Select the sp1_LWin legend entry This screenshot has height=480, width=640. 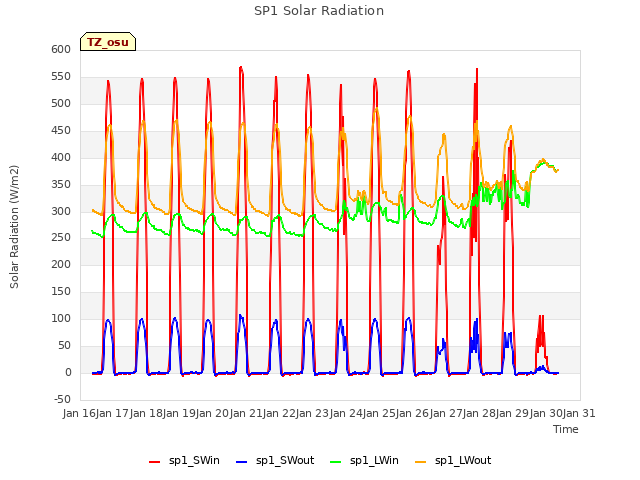click(x=364, y=460)
